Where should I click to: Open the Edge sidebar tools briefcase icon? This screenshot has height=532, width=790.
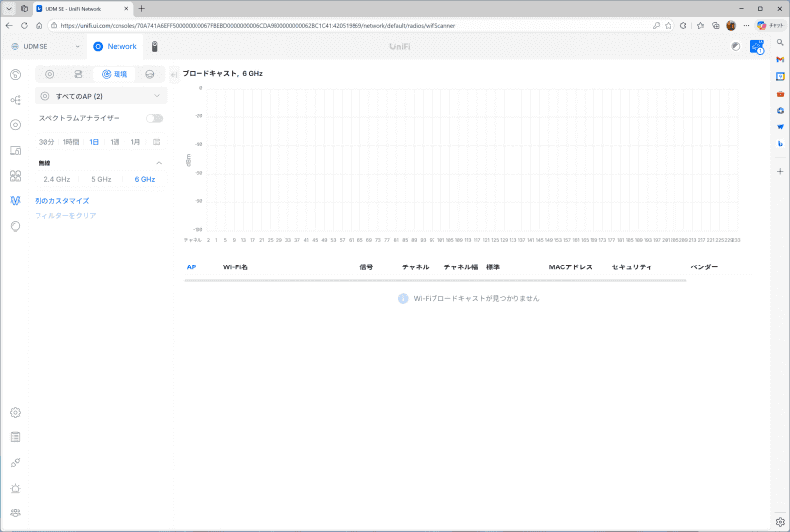(780, 93)
